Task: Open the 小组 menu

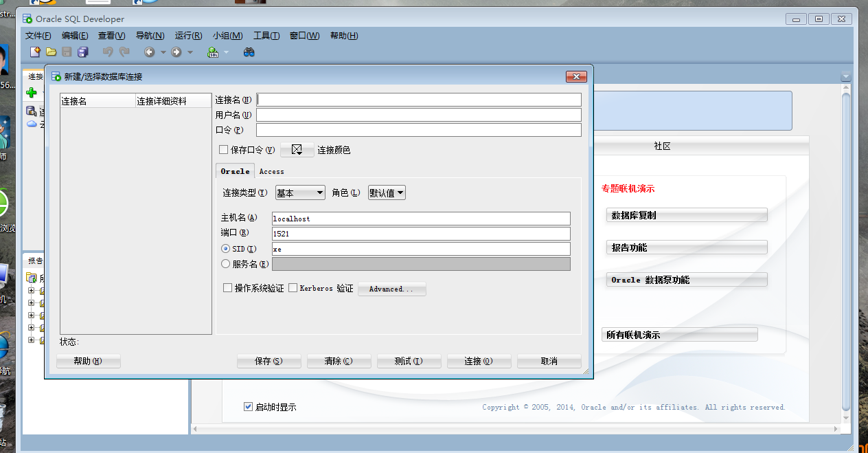Action: coord(227,36)
